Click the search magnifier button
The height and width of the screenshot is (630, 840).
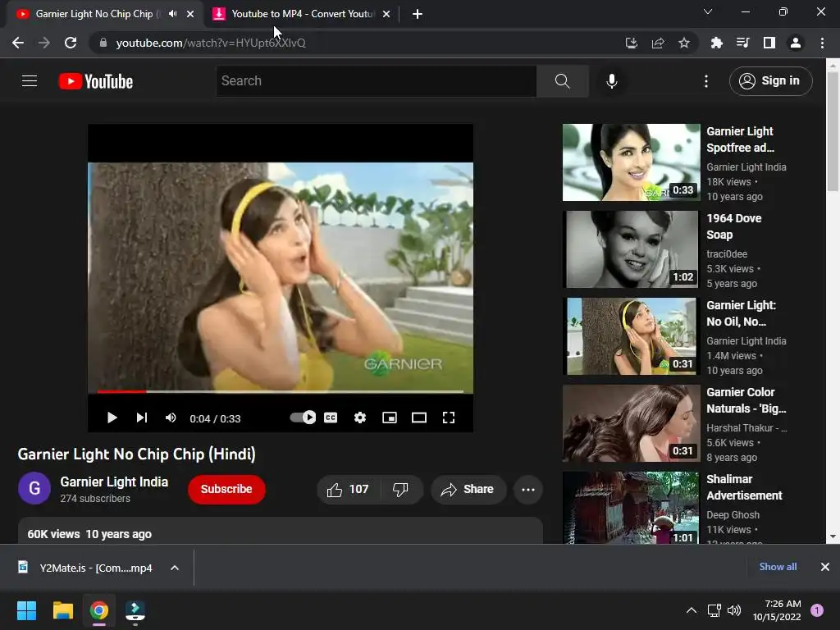pos(562,81)
